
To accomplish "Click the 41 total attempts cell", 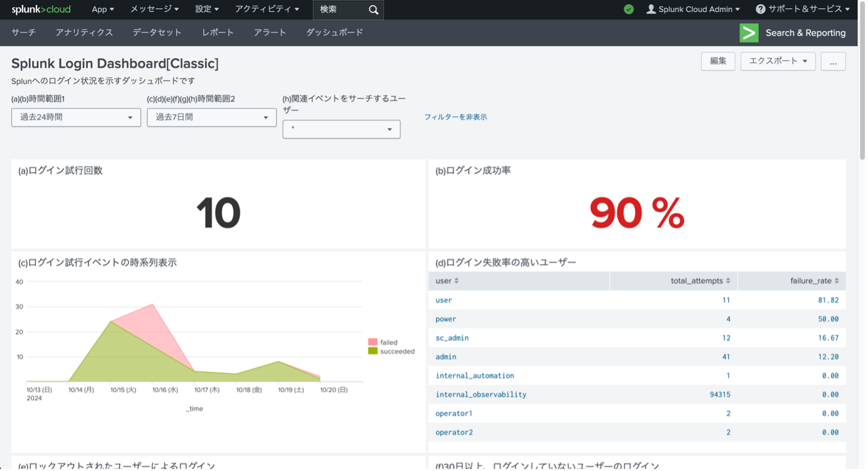I will pos(726,357).
